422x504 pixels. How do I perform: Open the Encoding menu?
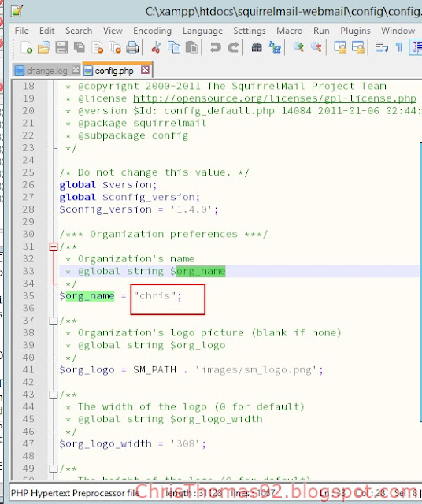(x=152, y=31)
